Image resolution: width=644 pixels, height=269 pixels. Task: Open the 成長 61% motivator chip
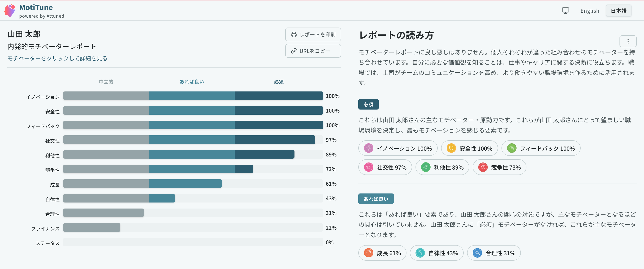382,253
